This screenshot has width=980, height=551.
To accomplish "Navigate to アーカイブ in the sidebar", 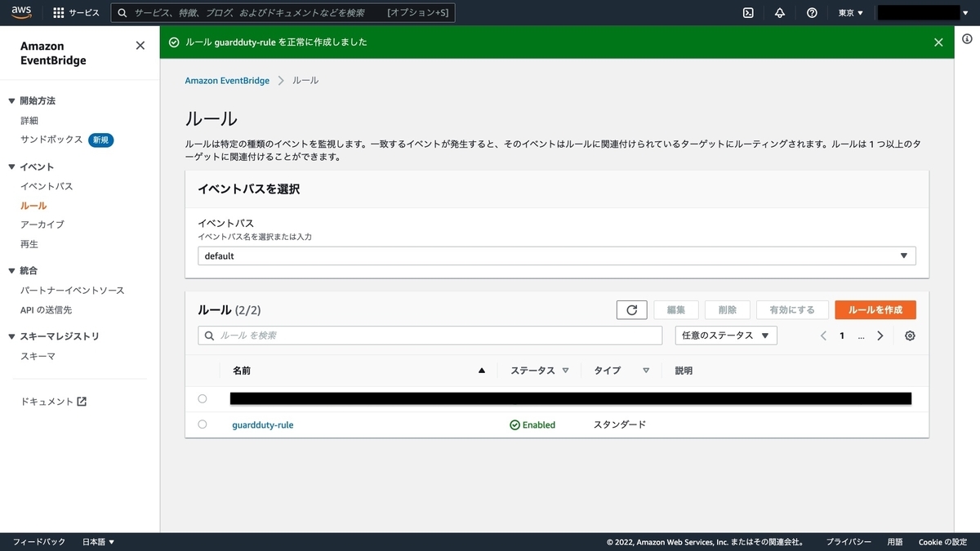I will coord(43,224).
